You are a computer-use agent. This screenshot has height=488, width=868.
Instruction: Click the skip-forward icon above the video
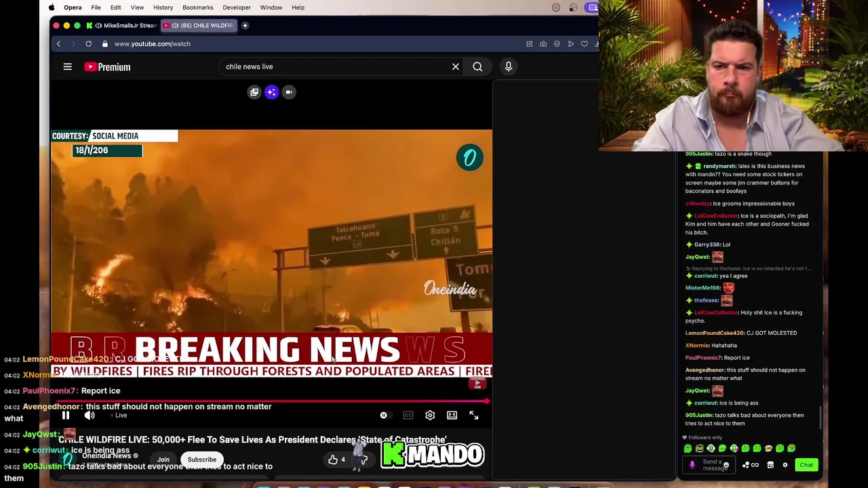point(289,92)
